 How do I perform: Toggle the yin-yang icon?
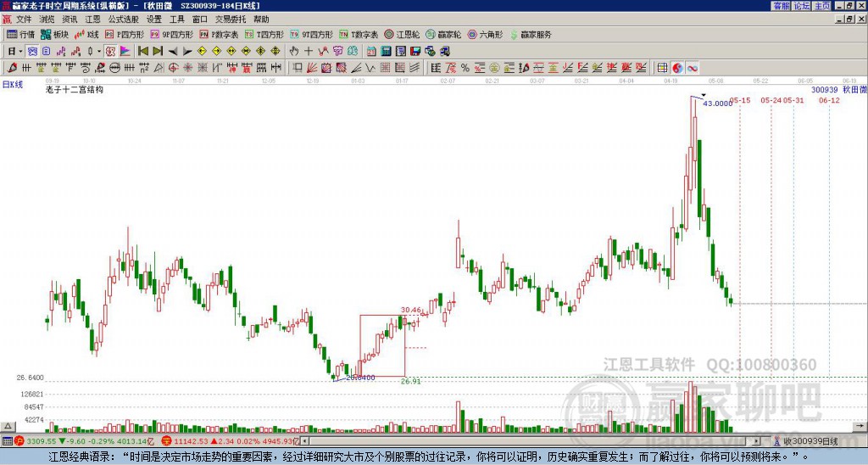coord(677,68)
